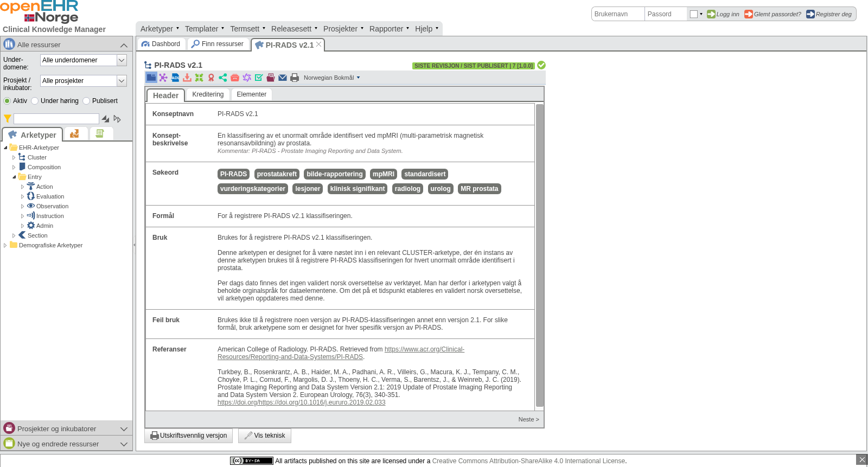Expand the Composition tree node

14,168
